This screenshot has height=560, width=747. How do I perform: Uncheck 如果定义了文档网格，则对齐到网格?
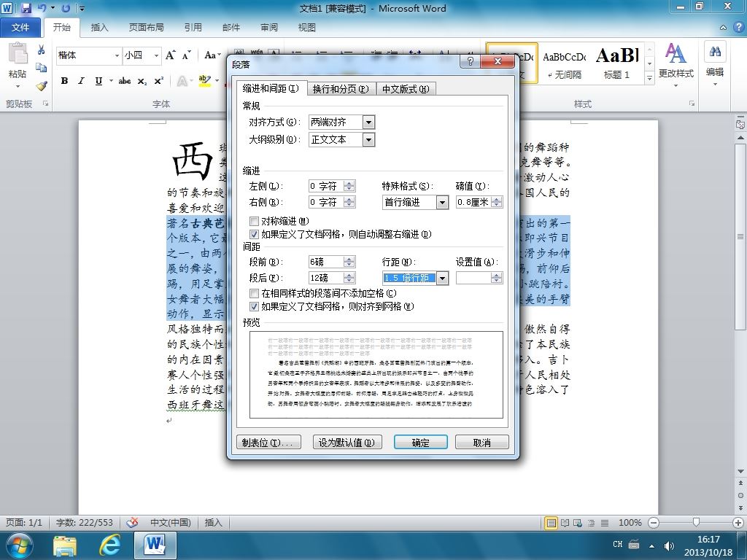pos(254,307)
